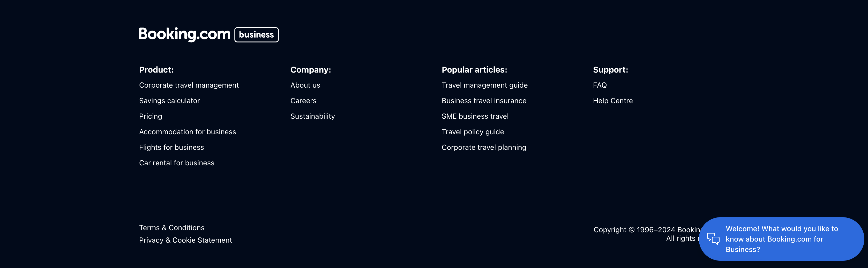Open Car rental for business
Viewport: 868px width, 268px height.
(177, 163)
